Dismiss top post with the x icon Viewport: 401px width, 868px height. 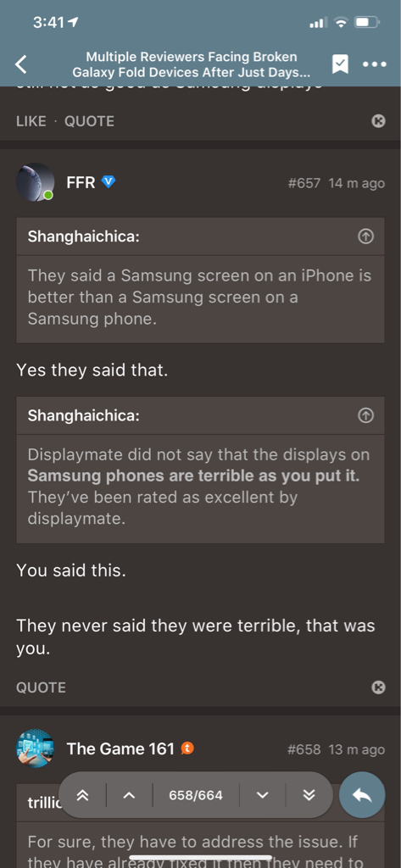(378, 121)
